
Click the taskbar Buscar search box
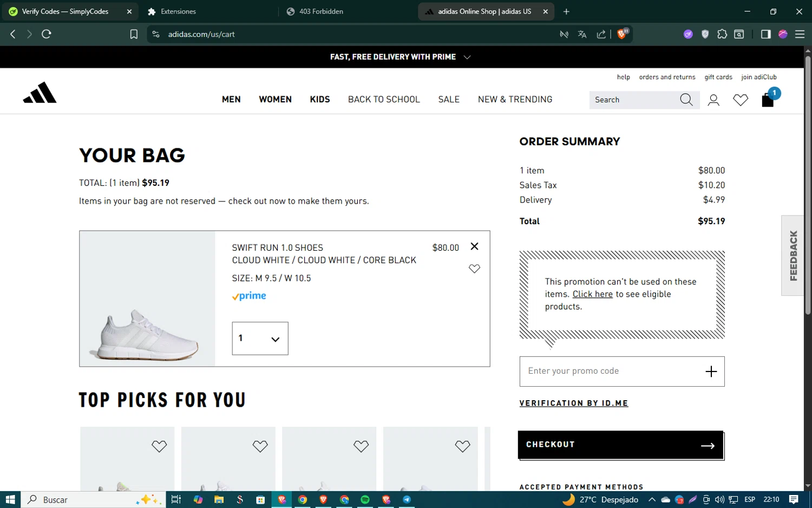pyautogui.click(x=92, y=499)
